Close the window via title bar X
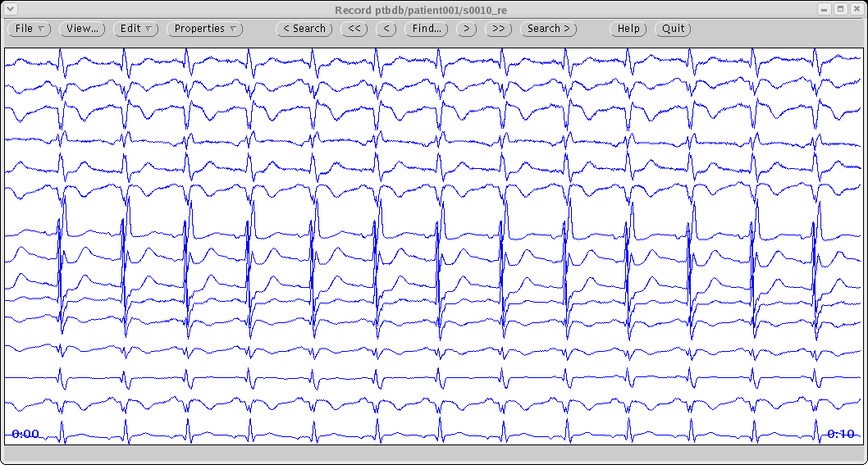The height and width of the screenshot is (465, 868). (857, 8)
